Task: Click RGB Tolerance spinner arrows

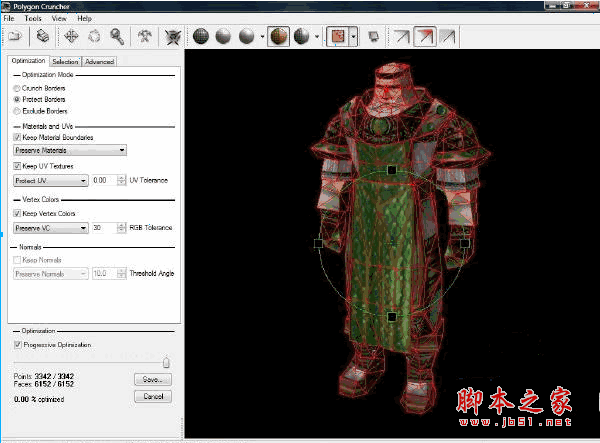Action: point(122,228)
